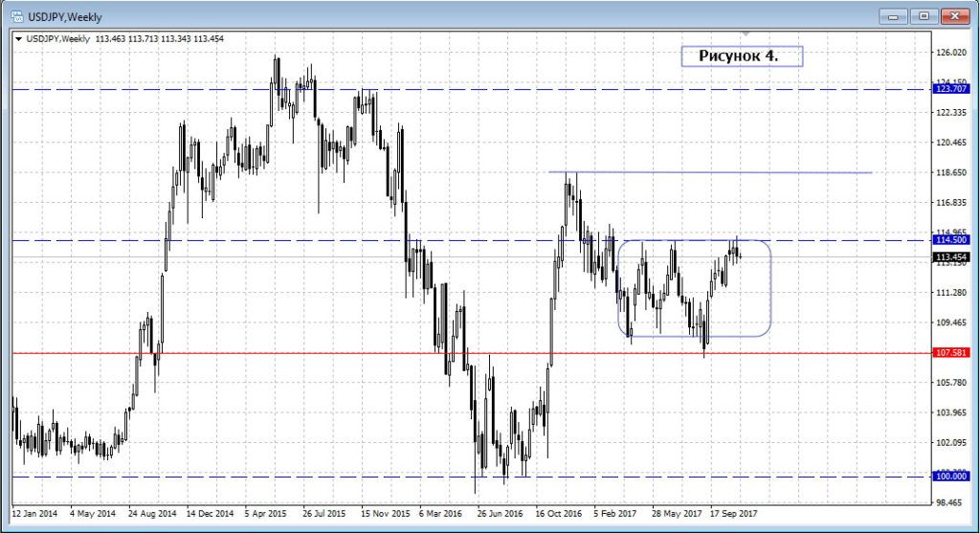Click the 123.707 price level tag
Viewport: 980px width, 533px height.
pos(951,89)
